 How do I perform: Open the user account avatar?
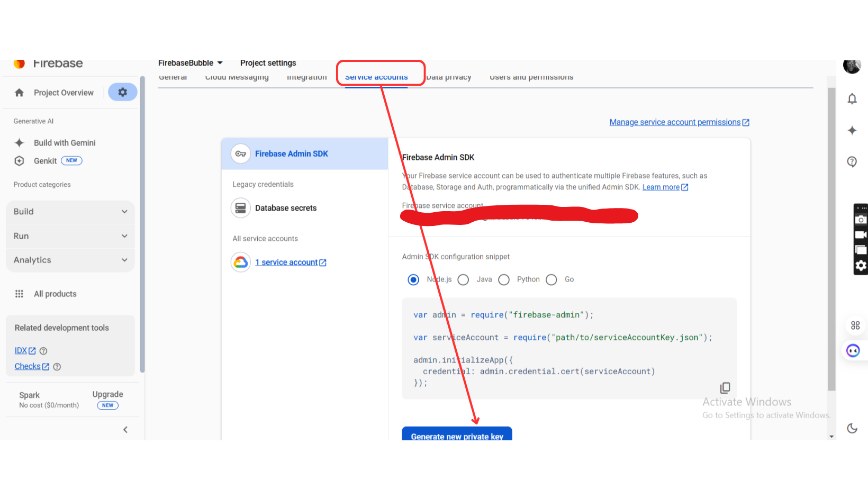[852, 66]
